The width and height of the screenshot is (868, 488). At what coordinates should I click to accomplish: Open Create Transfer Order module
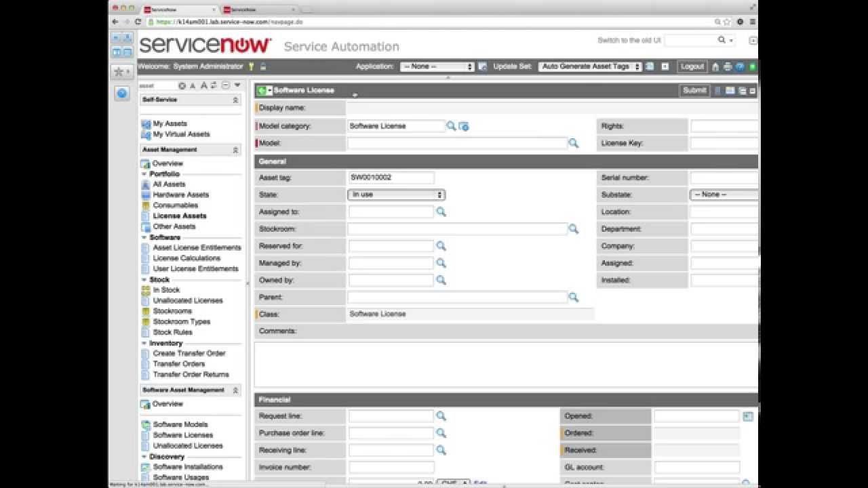tap(189, 353)
